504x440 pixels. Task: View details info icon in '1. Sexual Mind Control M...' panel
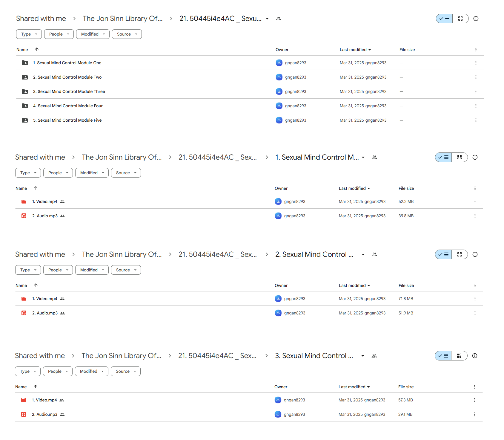475,157
